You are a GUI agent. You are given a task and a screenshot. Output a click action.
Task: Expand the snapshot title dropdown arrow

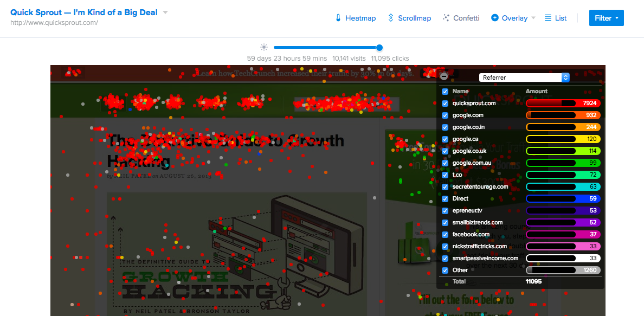tap(165, 12)
